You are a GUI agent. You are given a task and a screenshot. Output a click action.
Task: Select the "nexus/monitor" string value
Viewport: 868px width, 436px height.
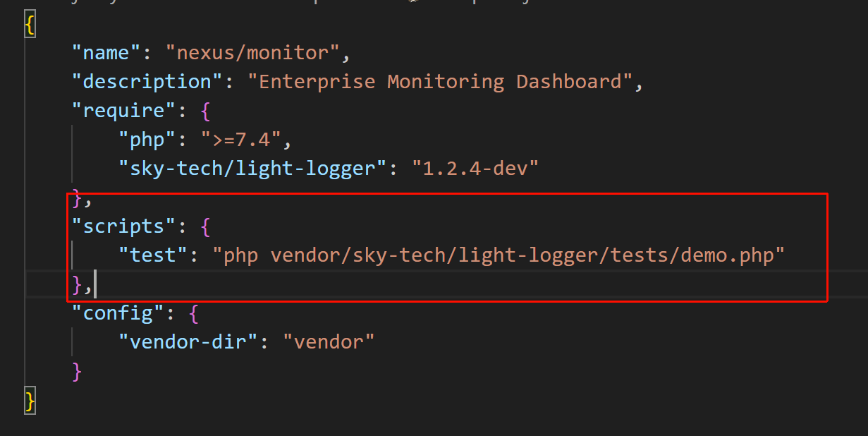(252, 53)
